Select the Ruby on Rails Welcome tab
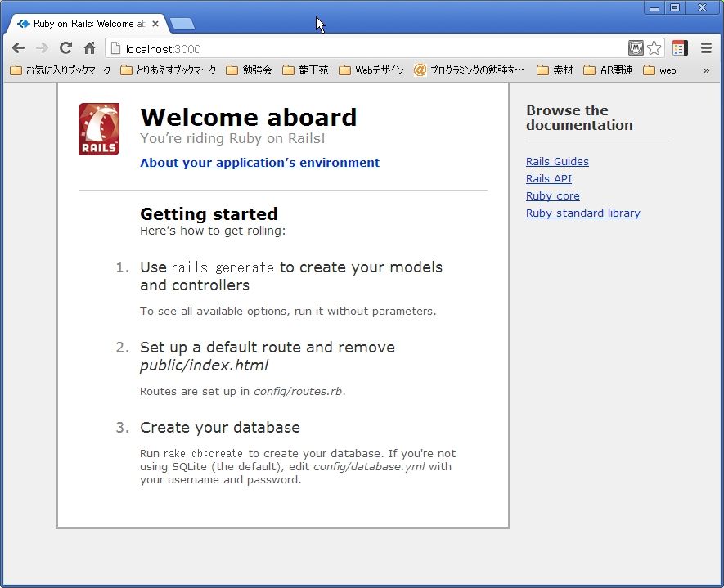The image size is (724, 588). pos(88,24)
